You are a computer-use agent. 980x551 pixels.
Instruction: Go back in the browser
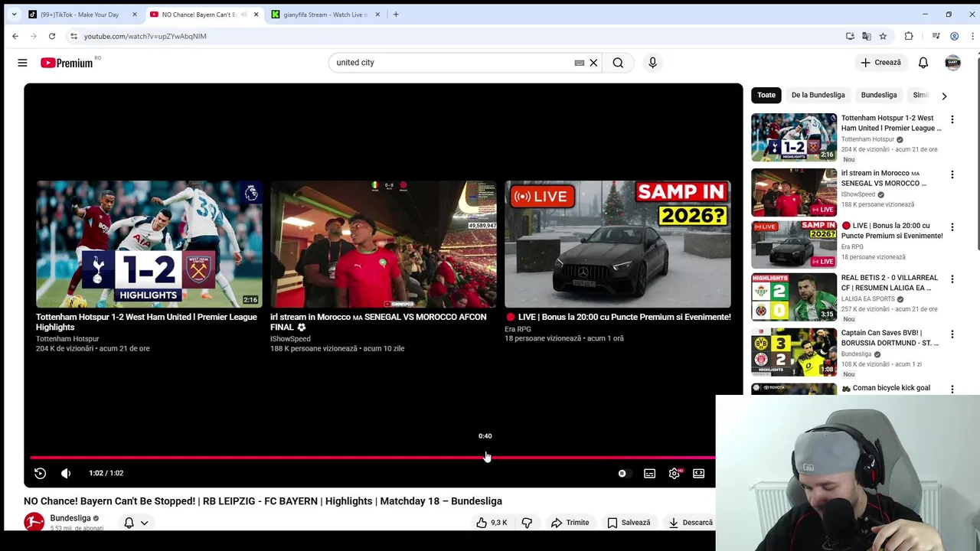pos(15,36)
